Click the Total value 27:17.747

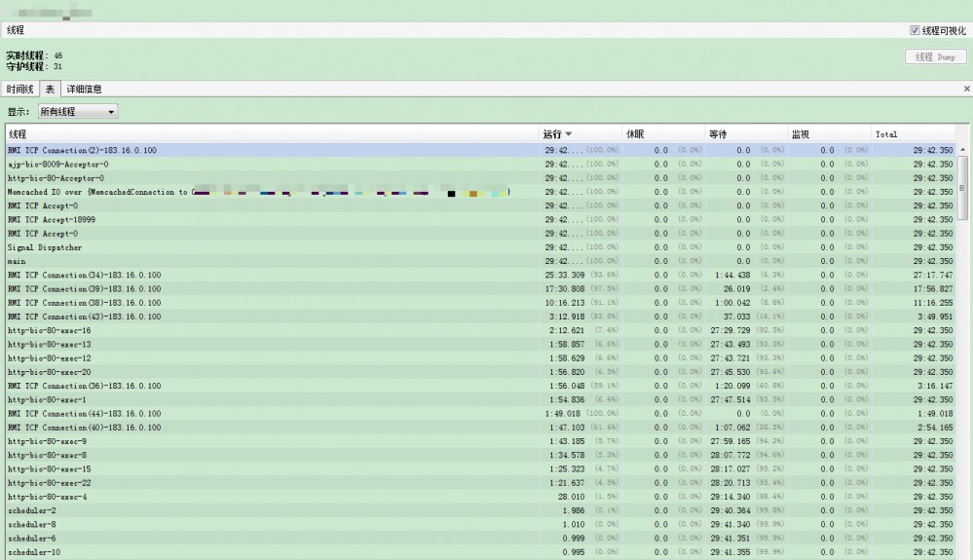[x=933, y=275]
